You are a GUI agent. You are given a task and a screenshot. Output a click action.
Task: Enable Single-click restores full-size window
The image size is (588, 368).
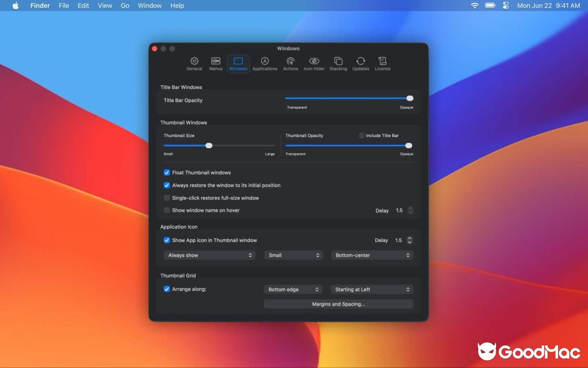(x=167, y=198)
